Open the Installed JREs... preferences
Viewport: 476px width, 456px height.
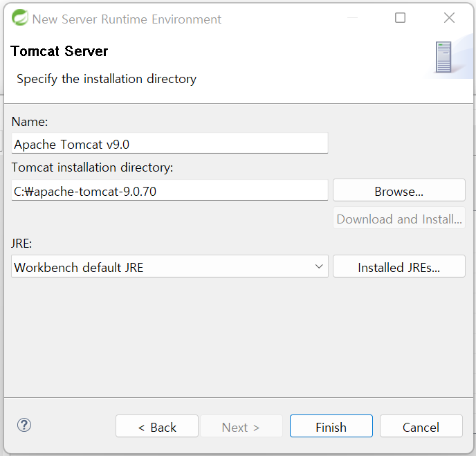(399, 266)
